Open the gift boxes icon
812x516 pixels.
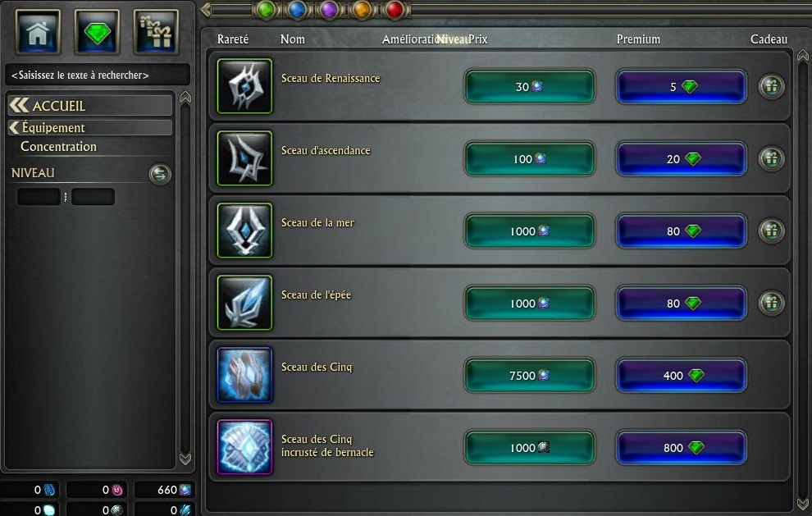[x=156, y=32]
